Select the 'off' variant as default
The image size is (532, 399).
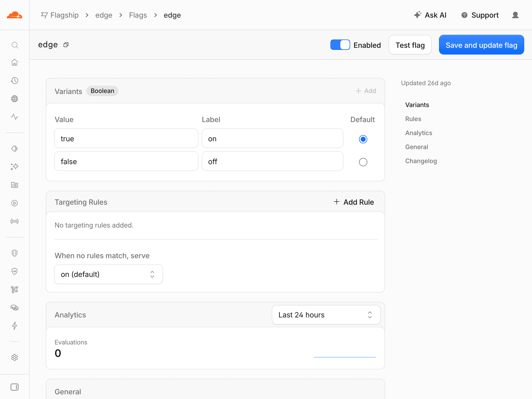[x=363, y=162]
